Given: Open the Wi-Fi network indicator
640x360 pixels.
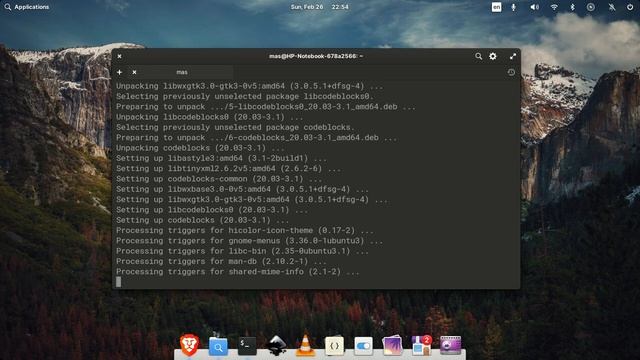Looking at the screenshot, I should pyautogui.click(x=554, y=7).
